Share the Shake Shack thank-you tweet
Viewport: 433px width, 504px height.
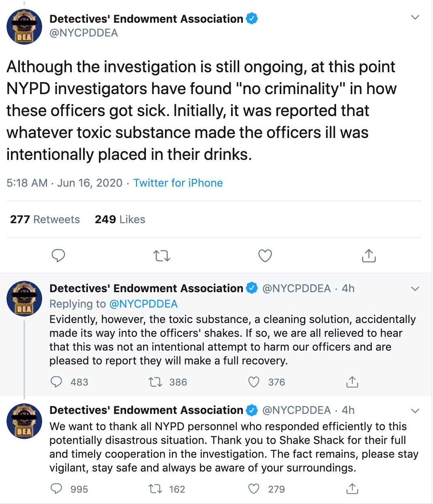[x=352, y=489]
